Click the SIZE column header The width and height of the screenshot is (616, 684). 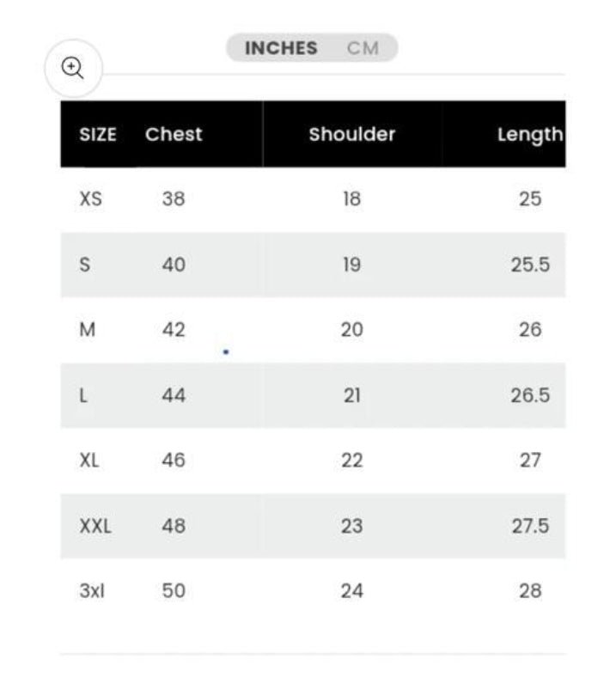click(x=98, y=134)
